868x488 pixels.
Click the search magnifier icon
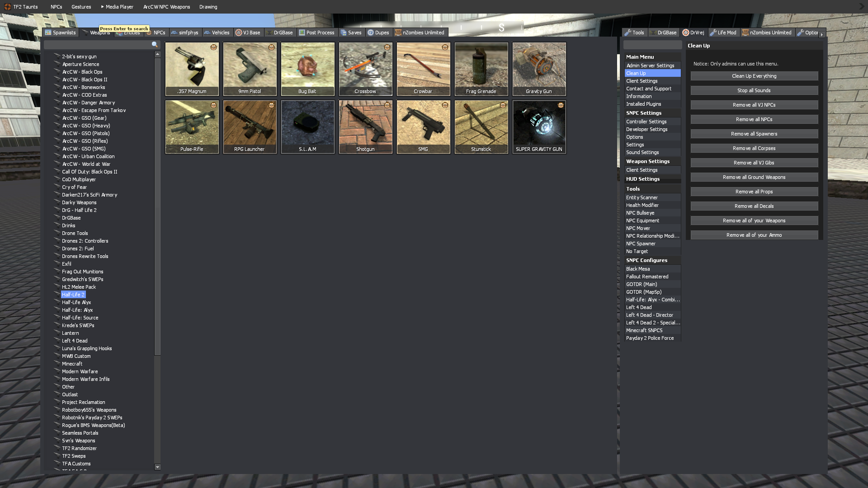[155, 44]
